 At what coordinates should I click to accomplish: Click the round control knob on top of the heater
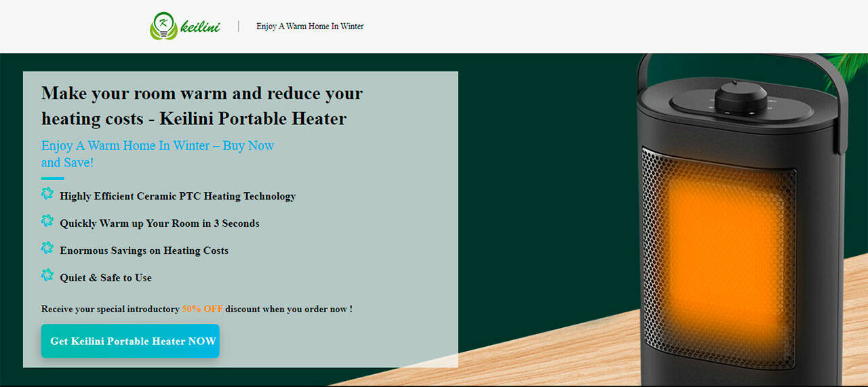click(x=740, y=97)
